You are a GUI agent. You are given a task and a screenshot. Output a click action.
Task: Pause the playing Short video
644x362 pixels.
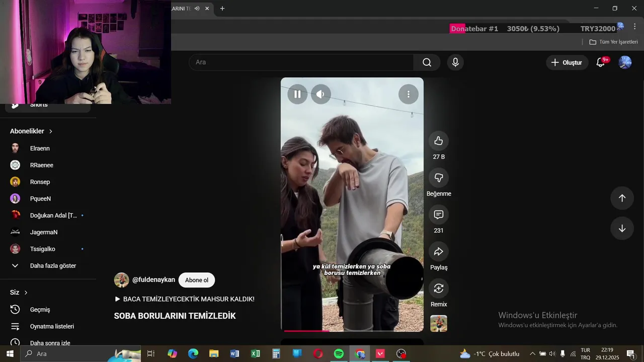(297, 94)
